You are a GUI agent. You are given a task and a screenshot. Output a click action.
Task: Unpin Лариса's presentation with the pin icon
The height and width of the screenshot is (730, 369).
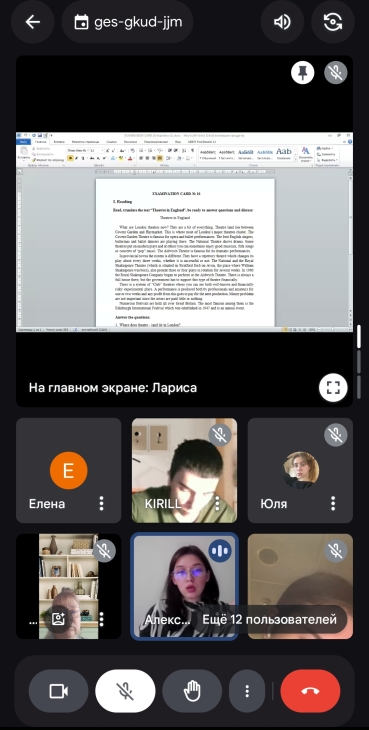[302, 73]
